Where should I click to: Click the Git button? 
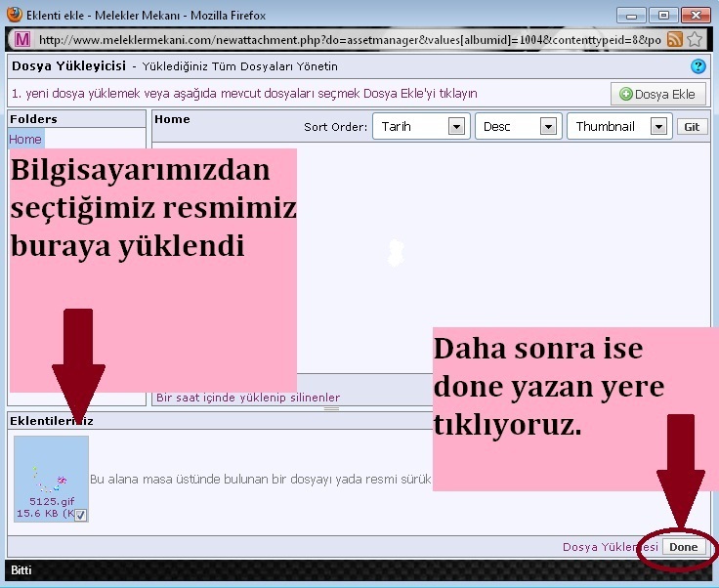pyautogui.click(x=692, y=127)
